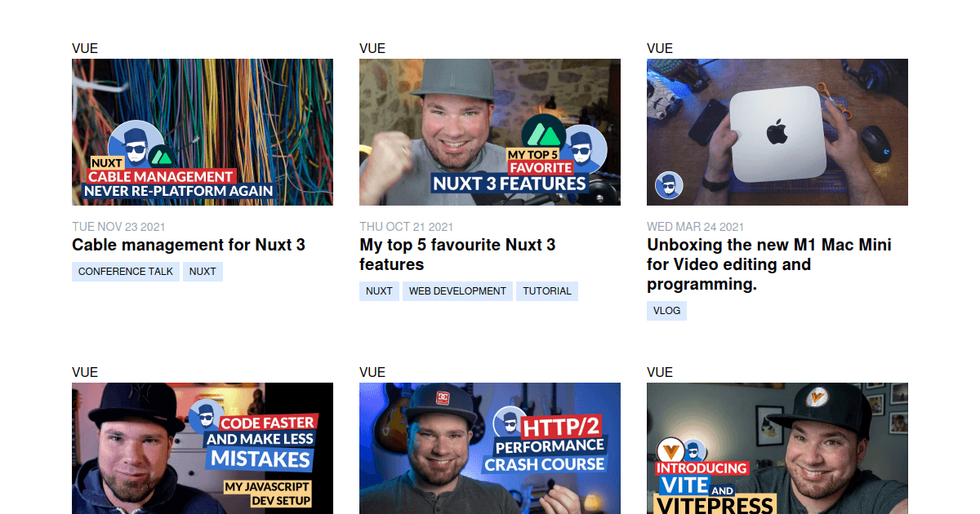Open the Nuxt 3 Features video thumbnail
Viewport: 980px width, 514px height.
coord(490,132)
